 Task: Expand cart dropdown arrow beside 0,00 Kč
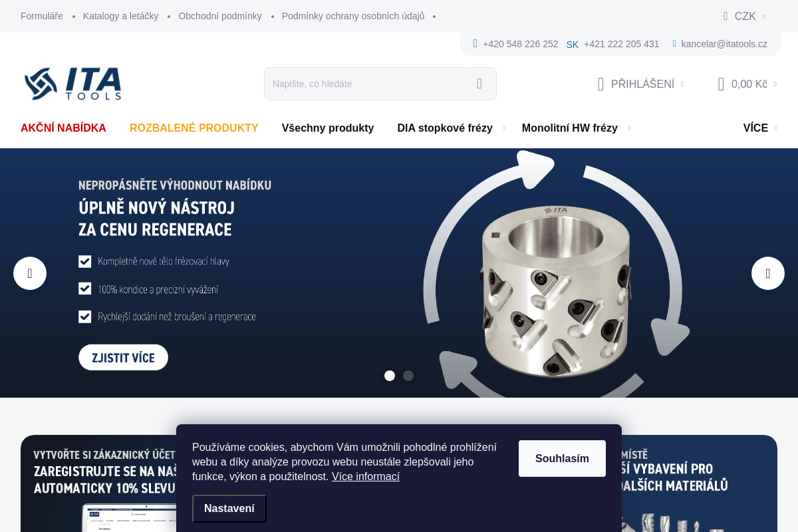click(x=775, y=84)
